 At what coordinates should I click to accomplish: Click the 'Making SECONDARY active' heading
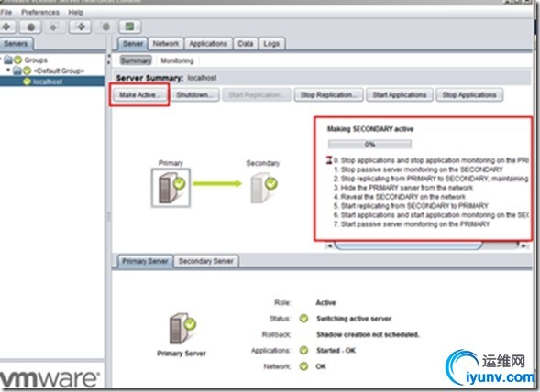(370, 129)
